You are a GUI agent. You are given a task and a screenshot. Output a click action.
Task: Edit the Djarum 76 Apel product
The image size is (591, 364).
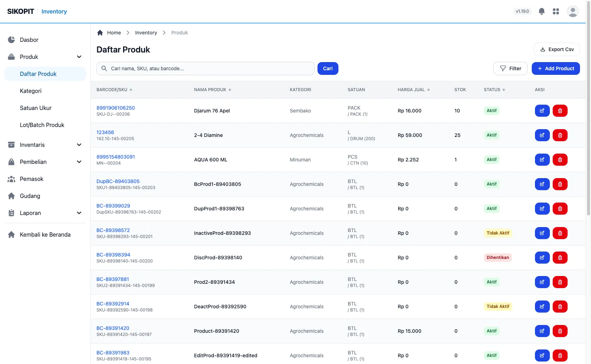542,111
